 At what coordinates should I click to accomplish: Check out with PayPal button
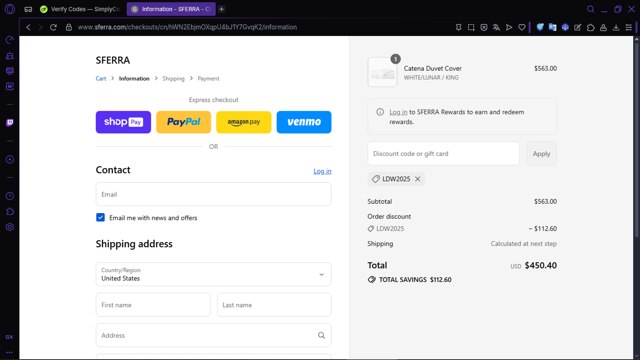183,122
